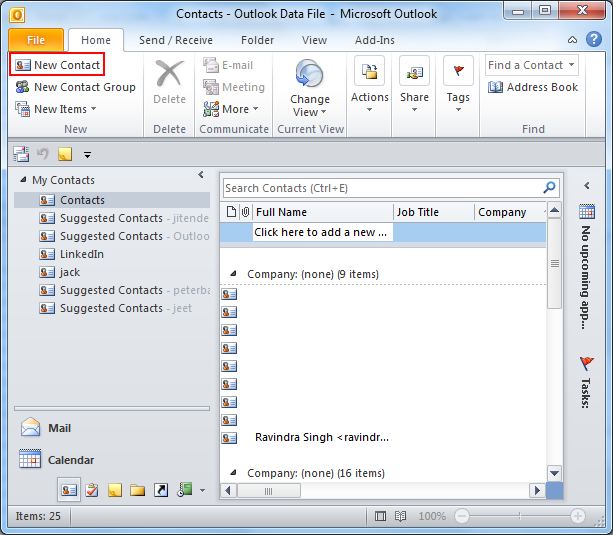The width and height of the screenshot is (613, 535).
Task: Switch to the Home tab
Action: (x=96, y=40)
